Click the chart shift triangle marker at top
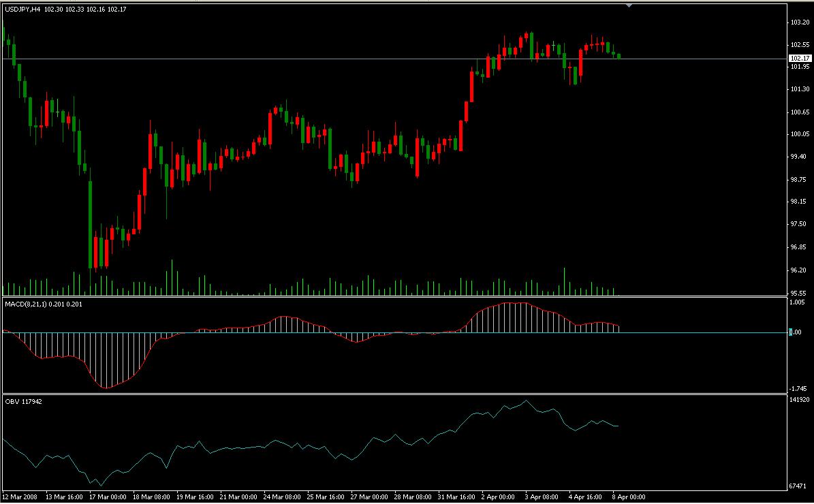Image resolution: width=814 pixels, height=504 pixels. [629, 5]
